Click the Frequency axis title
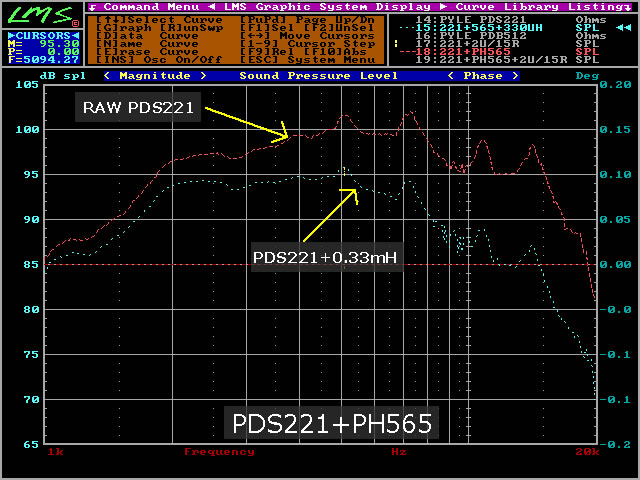This screenshot has width=640, height=480. (219, 451)
